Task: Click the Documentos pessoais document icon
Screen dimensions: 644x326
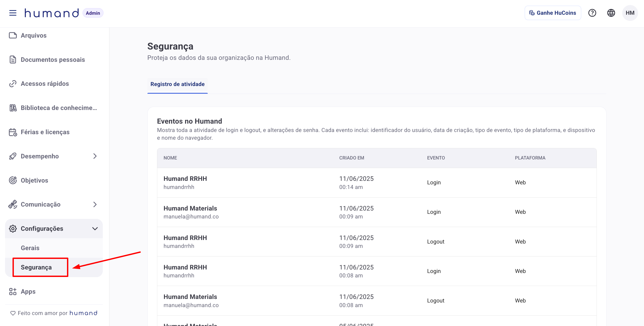Action: 13,60
